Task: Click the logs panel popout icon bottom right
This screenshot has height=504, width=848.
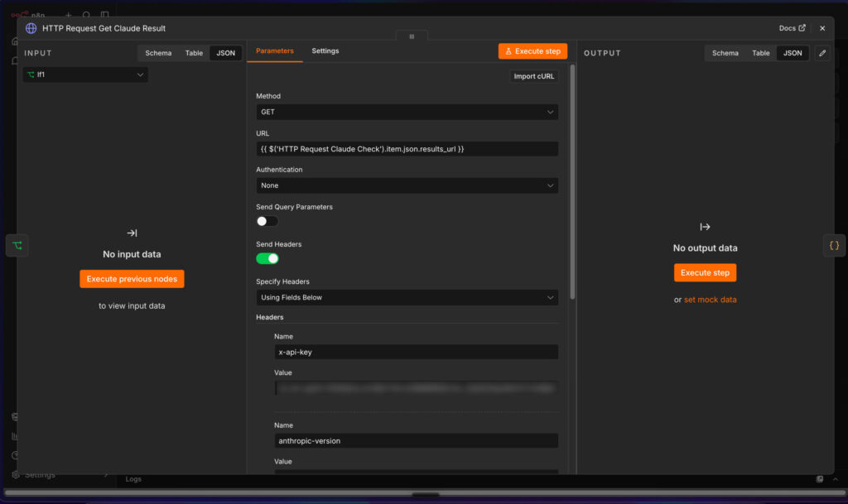Action: tap(819, 479)
